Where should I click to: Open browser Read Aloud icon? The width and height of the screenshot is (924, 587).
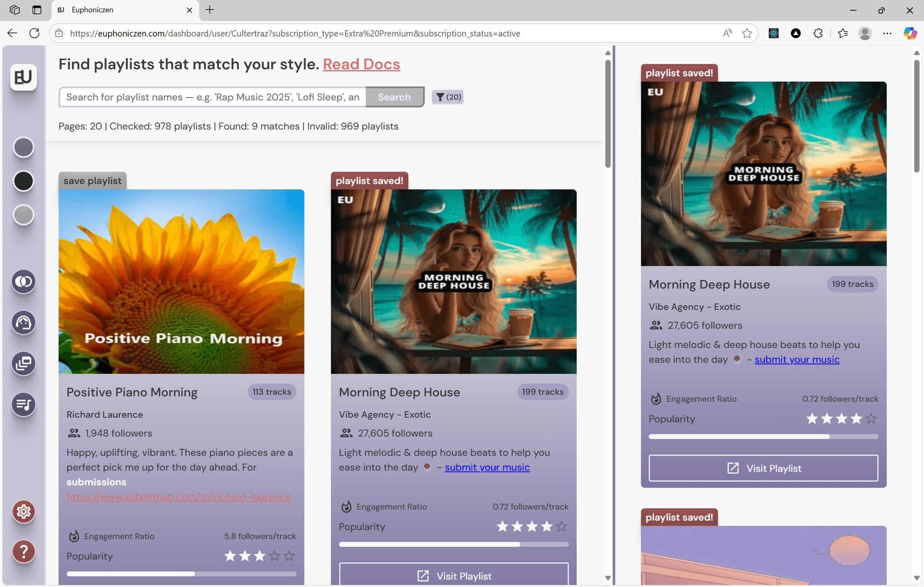[x=727, y=33]
